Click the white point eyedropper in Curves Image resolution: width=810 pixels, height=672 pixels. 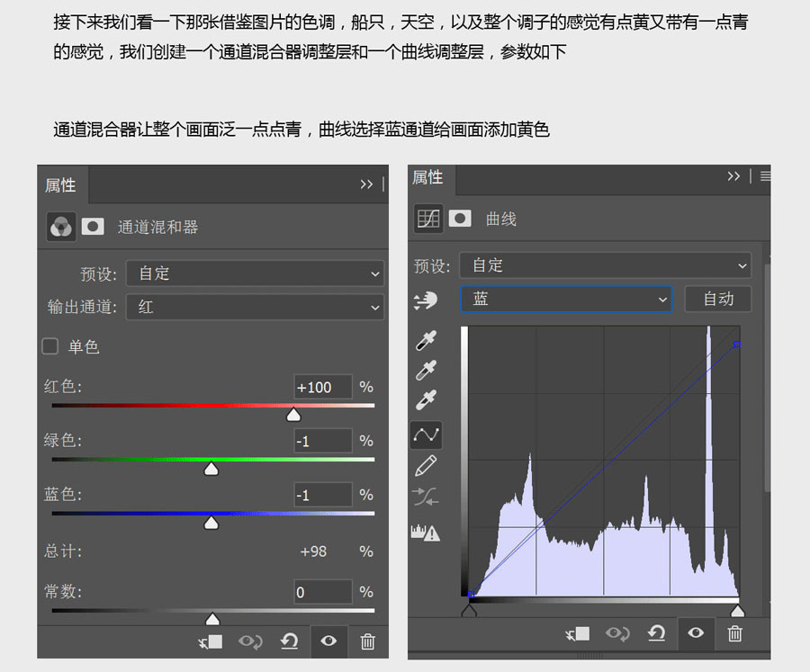(x=427, y=400)
